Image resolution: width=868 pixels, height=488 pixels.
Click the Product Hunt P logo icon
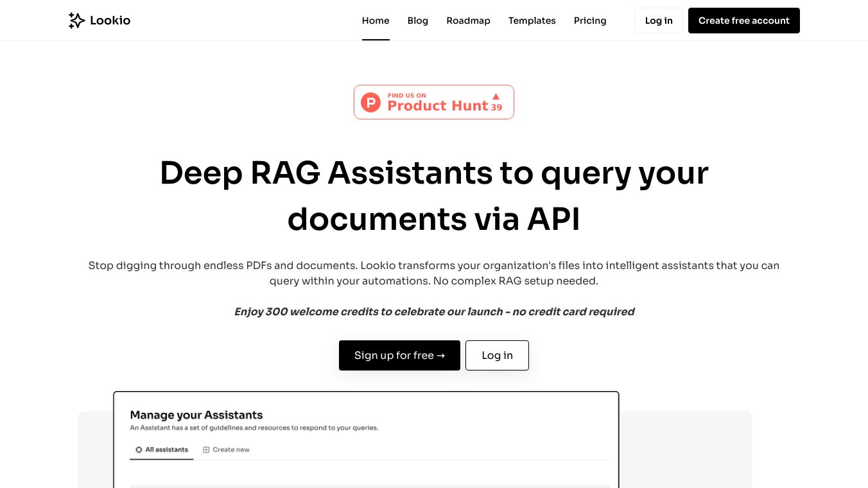click(370, 102)
